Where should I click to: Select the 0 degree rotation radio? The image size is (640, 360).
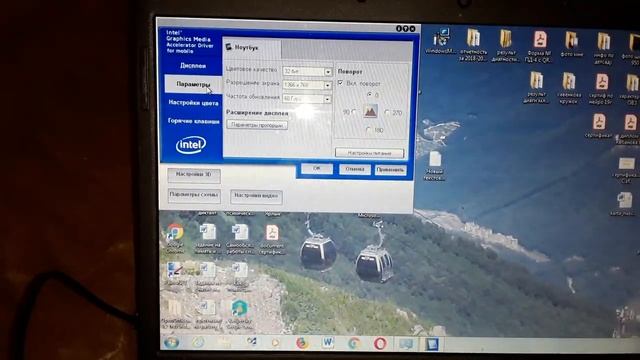point(369,95)
